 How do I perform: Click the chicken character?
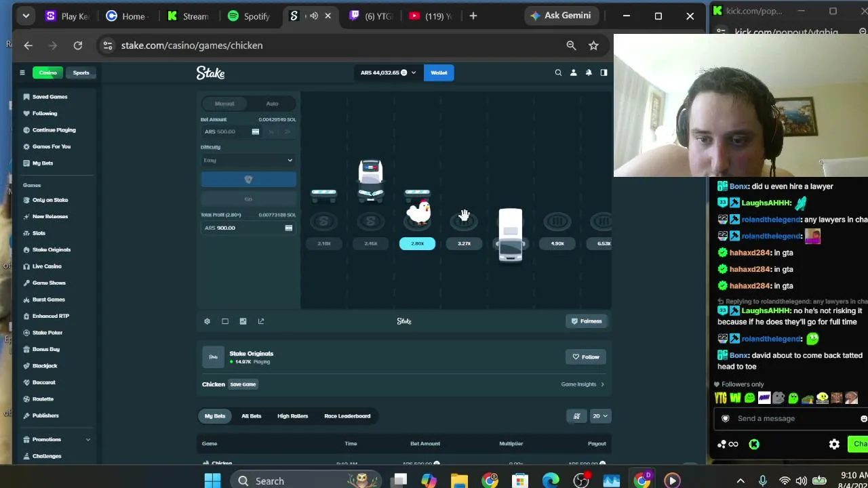418,211
